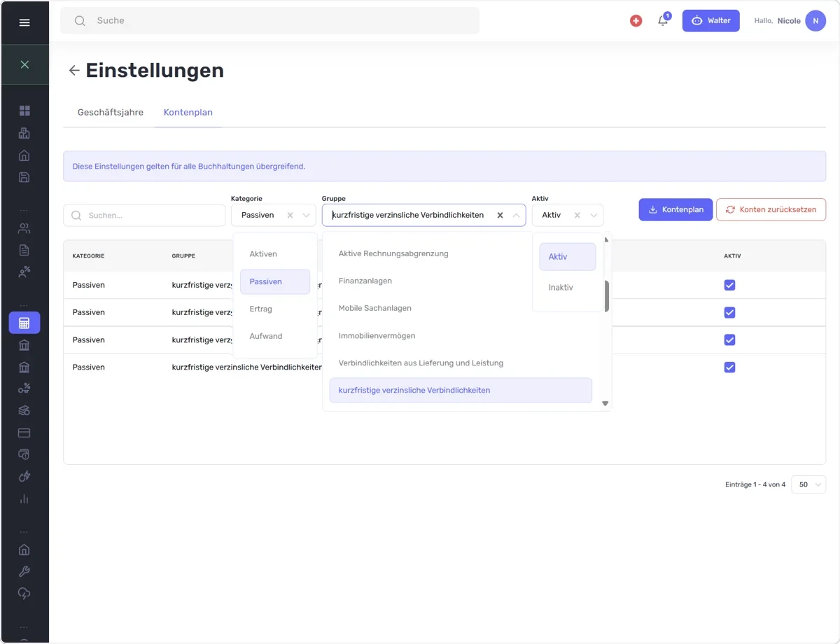Screen dimensions: 840x644
Task: Collapse the Aktiv dropdown via its chevron
Action: point(593,216)
